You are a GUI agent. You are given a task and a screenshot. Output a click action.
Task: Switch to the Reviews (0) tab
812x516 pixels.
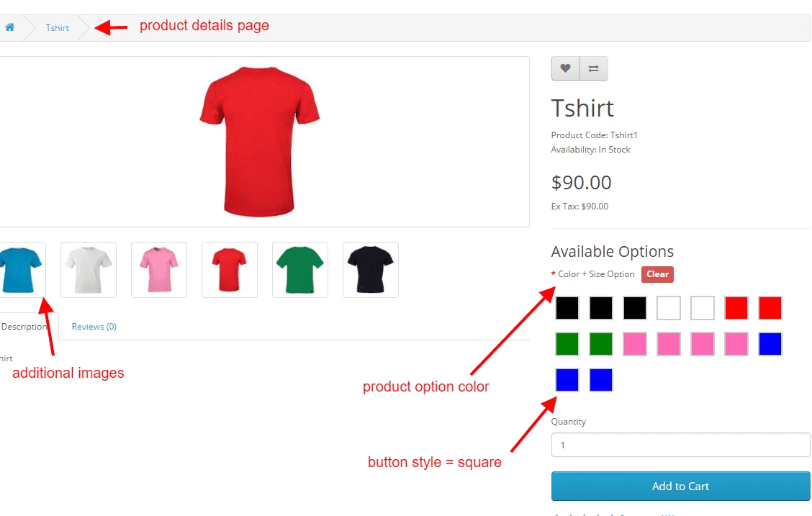point(94,327)
